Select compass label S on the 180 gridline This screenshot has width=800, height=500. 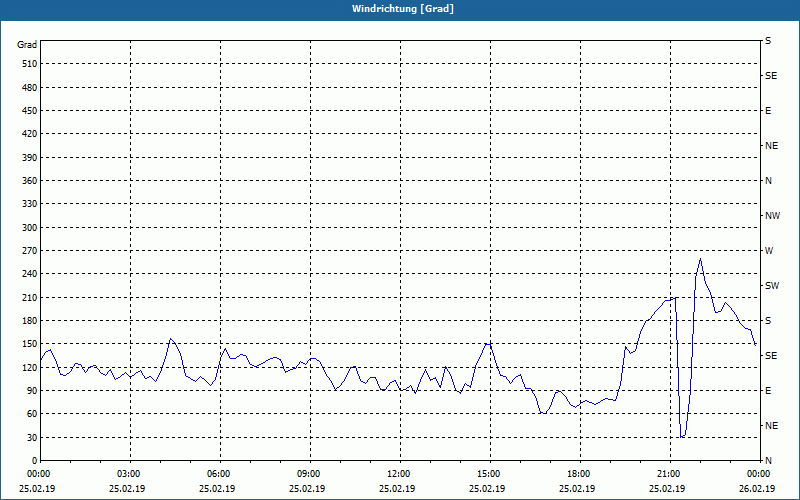pos(768,320)
